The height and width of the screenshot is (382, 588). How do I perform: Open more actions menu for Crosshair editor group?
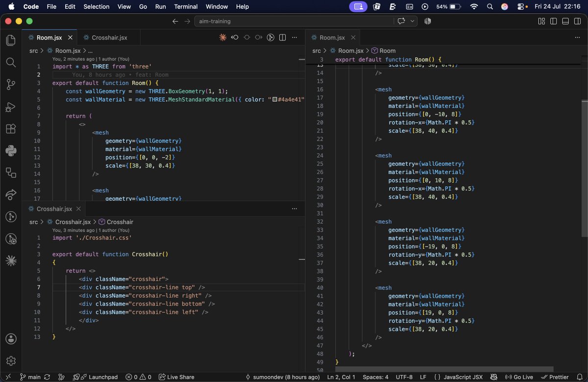click(294, 209)
